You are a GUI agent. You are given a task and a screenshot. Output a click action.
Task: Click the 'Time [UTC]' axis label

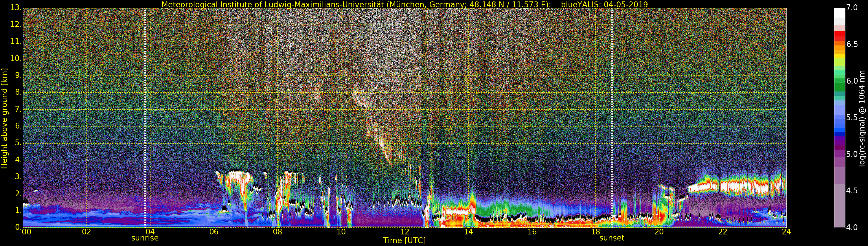coord(404,240)
